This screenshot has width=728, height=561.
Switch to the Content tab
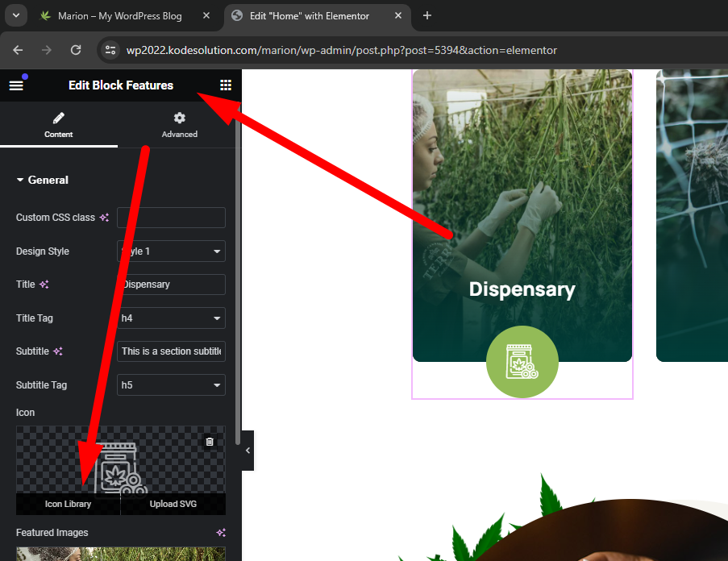pyautogui.click(x=59, y=125)
